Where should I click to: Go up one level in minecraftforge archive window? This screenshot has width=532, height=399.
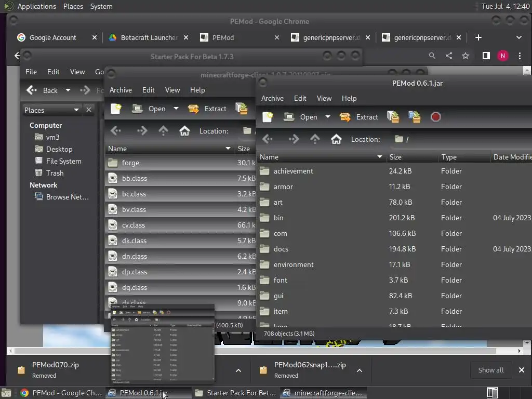tap(163, 131)
